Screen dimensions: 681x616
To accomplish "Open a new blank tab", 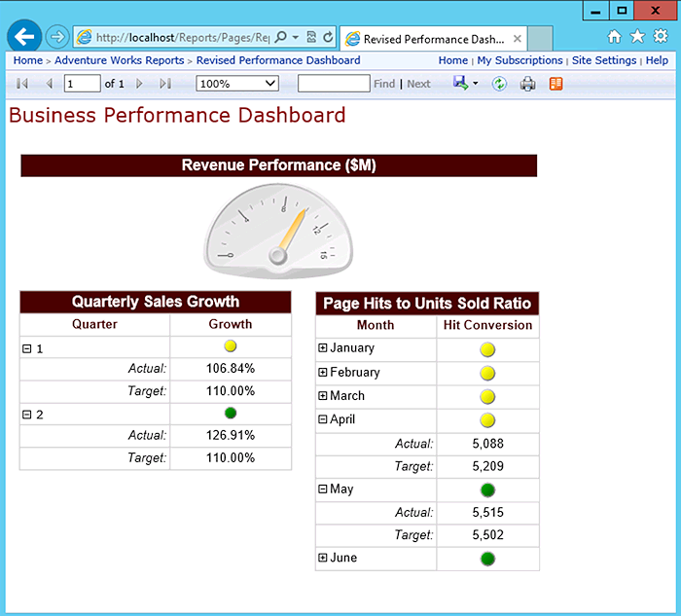I will pyautogui.click(x=540, y=38).
